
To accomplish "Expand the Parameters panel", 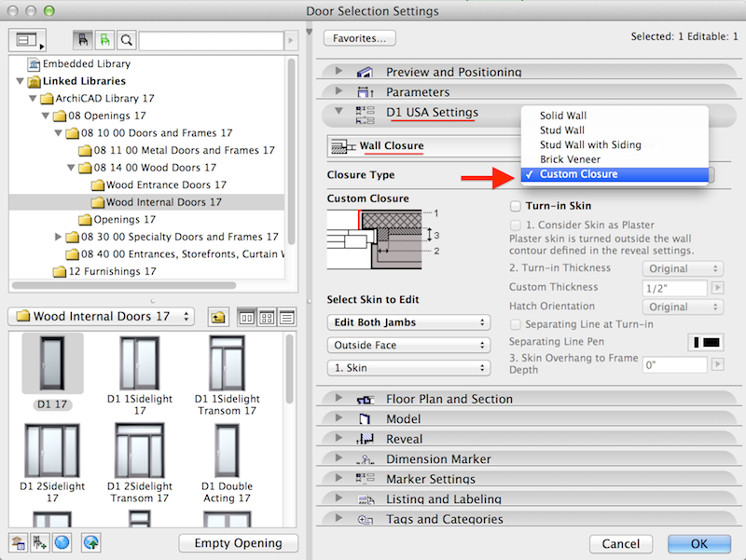I will [x=338, y=90].
